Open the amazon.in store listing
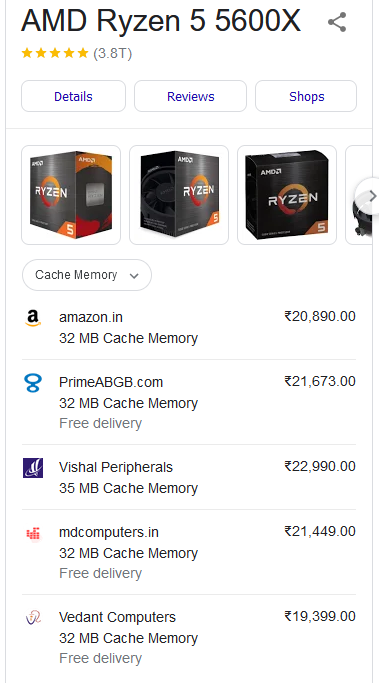Image resolution: width=379 pixels, height=683 pixels. (x=91, y=318)
